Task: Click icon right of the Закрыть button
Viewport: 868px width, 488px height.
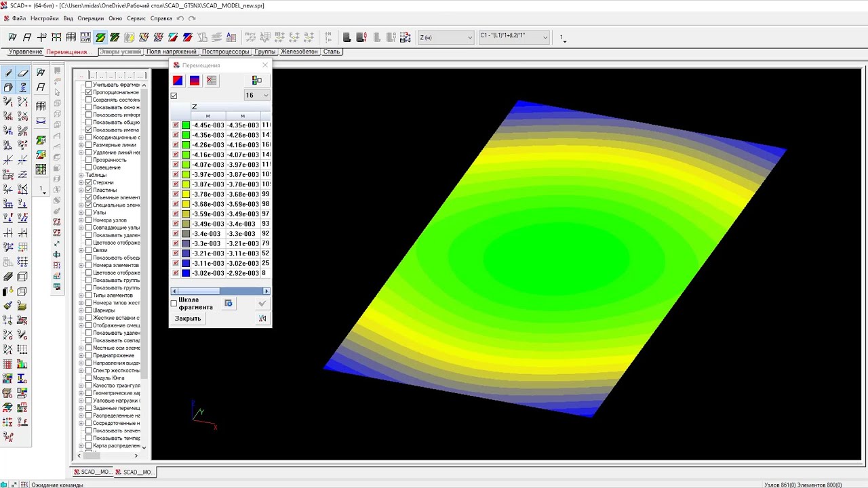Action: [262, 319]
